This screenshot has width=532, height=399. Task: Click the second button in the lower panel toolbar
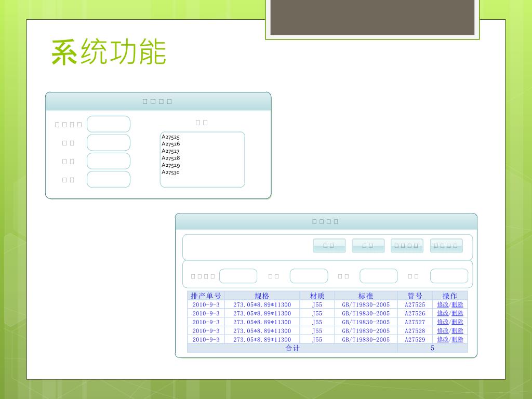click(x=368, y=246)
